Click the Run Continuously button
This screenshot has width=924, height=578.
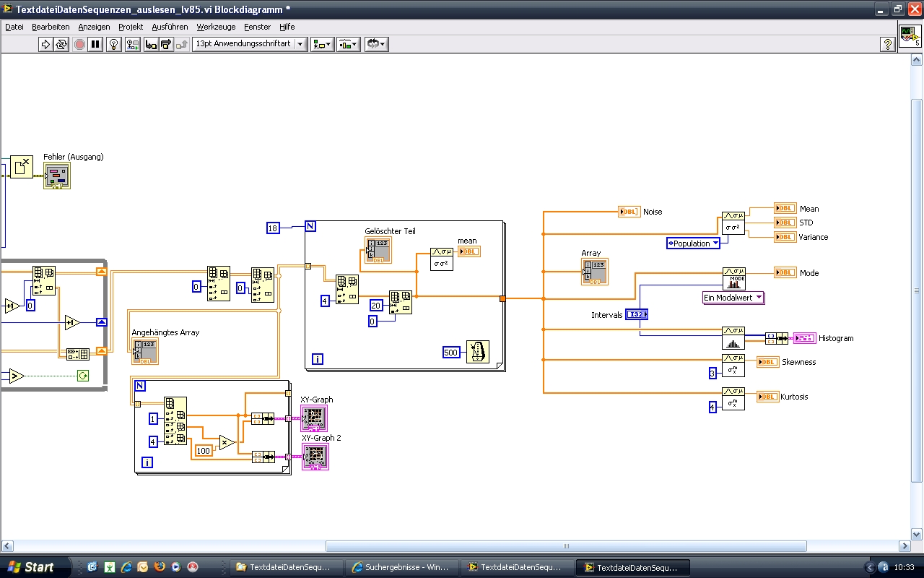click(x=61, y=44)
